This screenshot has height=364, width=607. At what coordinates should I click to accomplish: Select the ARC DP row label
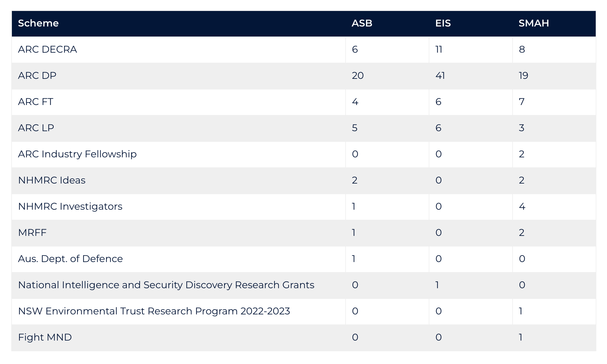coord(37,75)
